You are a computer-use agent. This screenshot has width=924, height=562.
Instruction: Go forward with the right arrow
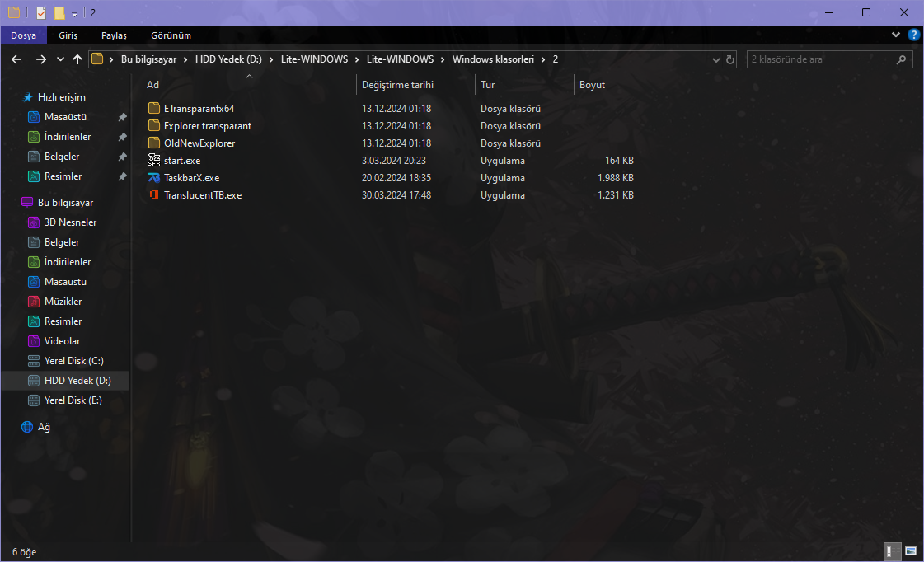(x=40, y=59)
